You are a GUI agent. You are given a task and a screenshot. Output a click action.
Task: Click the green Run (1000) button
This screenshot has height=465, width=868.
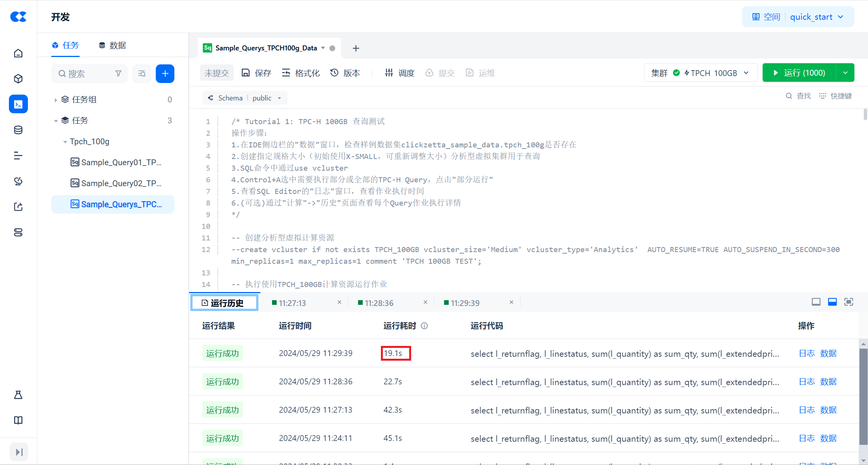coord(799,73)
